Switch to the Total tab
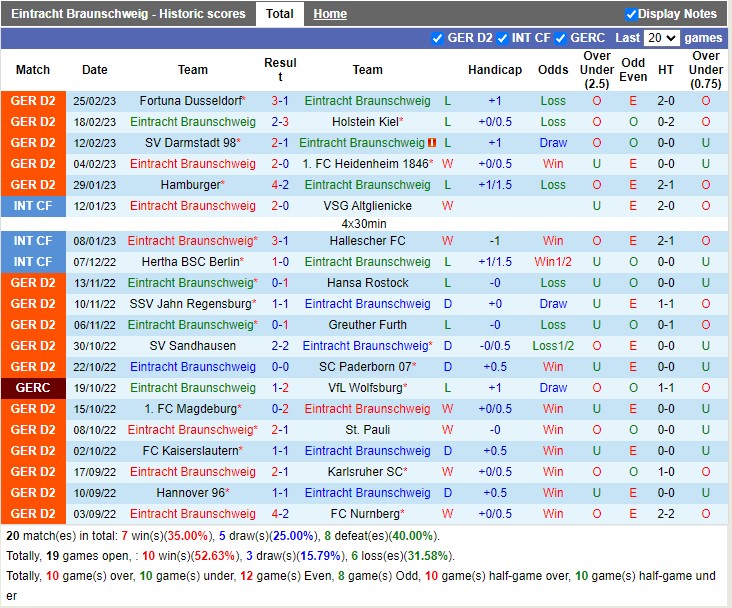The height and width of the screenshot is (608, 732). 280,14
